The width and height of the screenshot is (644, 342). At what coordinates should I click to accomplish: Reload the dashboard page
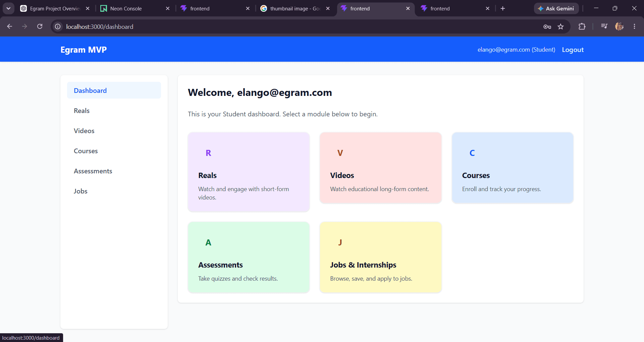(x=40, y=26)
